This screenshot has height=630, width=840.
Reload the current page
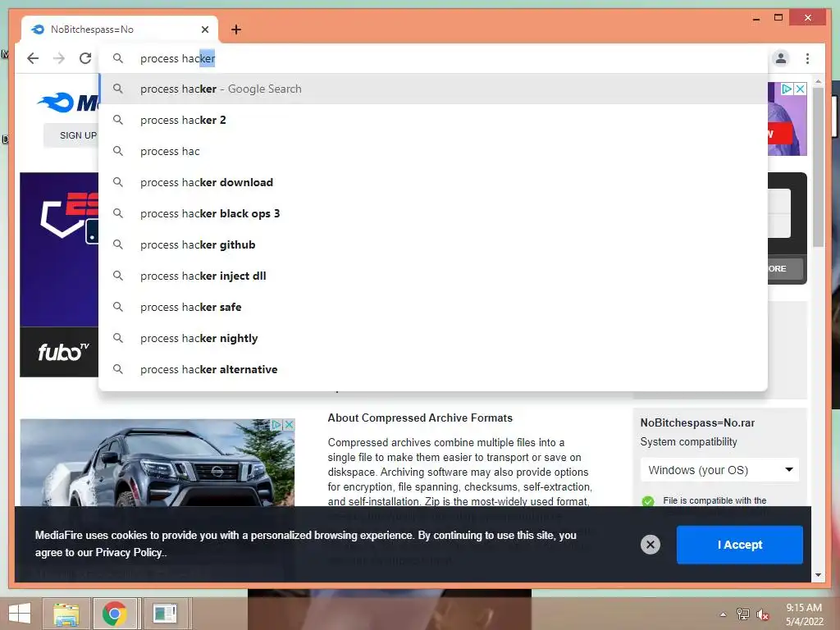pos(85,58)
